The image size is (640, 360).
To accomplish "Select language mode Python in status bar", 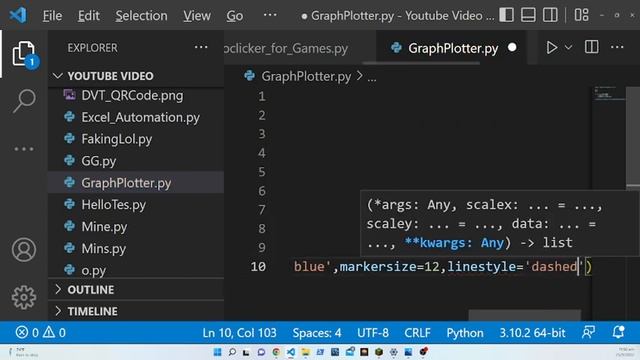I will (x=464, y=333).
